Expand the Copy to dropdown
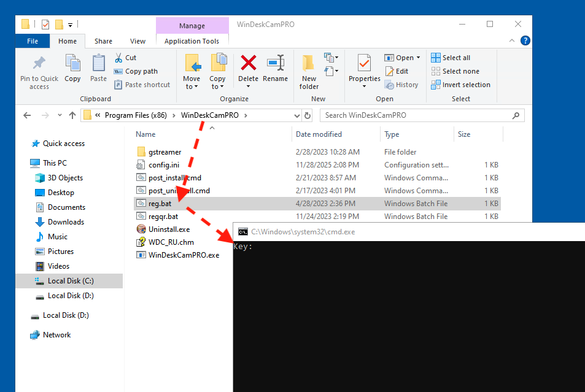This screenshot has width=585, height=392. (x=217, y=86)
